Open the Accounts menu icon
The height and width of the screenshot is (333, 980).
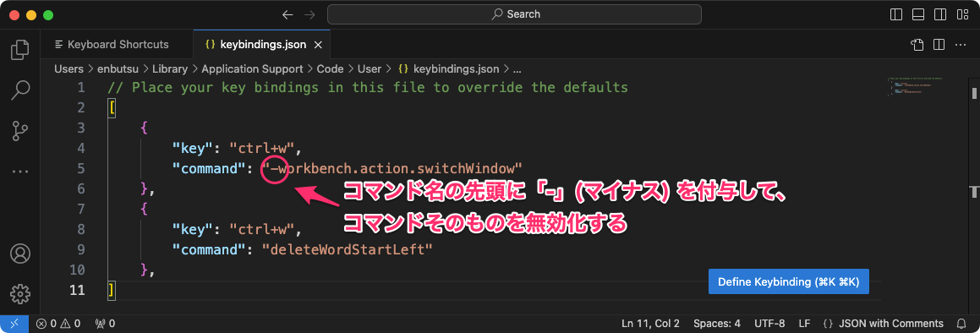coord(20,254)
